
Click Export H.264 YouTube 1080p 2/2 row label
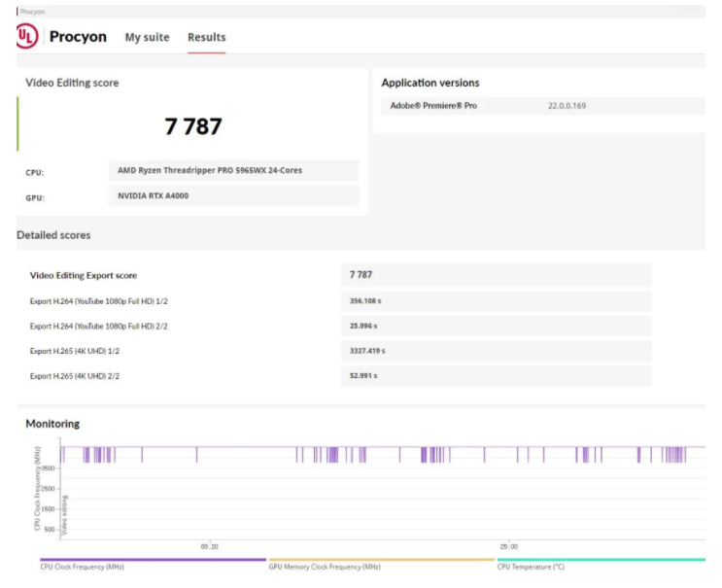pyautogui.click(x=98, y=326)
